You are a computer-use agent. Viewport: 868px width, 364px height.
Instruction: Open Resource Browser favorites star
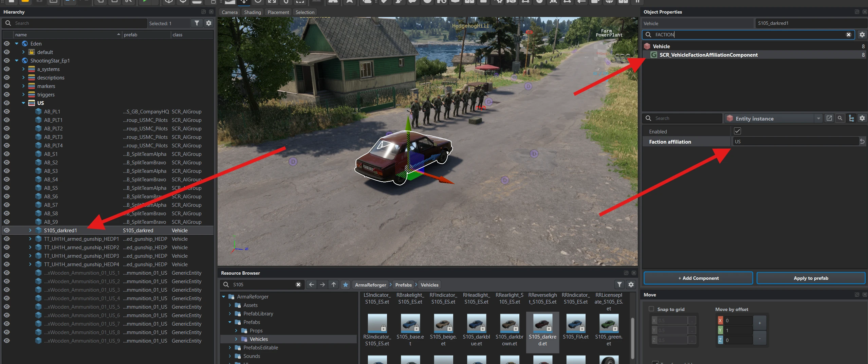pyautogui.click(x=346, y=285)
